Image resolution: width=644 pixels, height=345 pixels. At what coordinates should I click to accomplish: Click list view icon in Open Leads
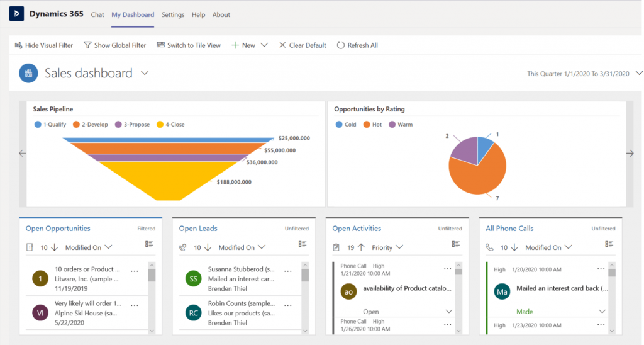[x=303, y=245]
